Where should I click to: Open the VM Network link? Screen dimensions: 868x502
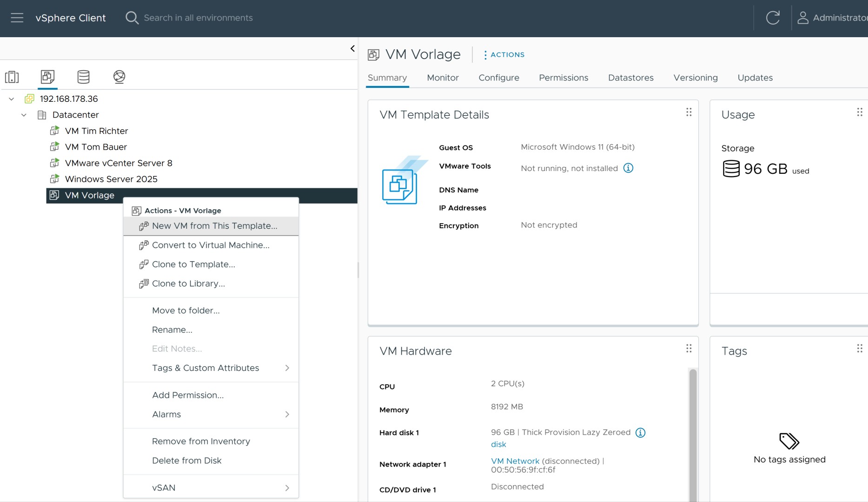pos(515,461)
